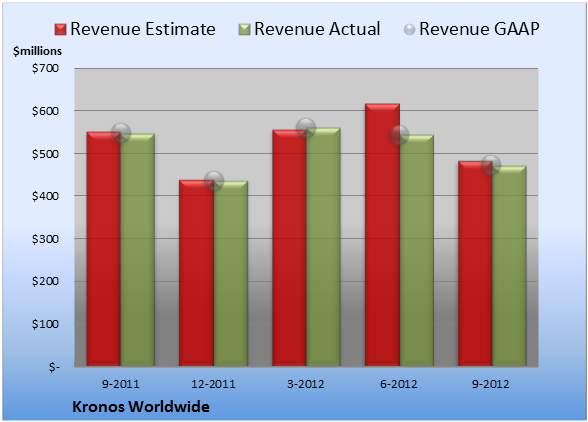Viewport: 588px width, 422px height.
Task: Click the 'Kronos Worldwide' chart title
Action: point(141,407)
